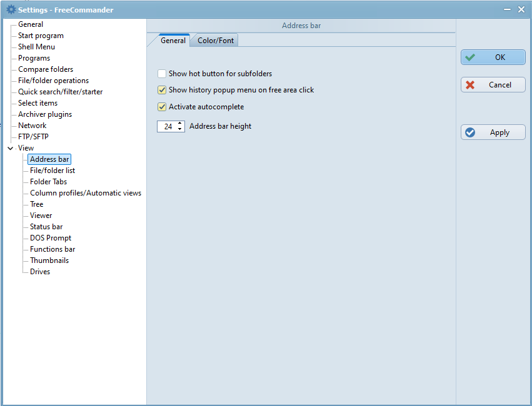Open Compare folders settings

[x=46, y=69]
